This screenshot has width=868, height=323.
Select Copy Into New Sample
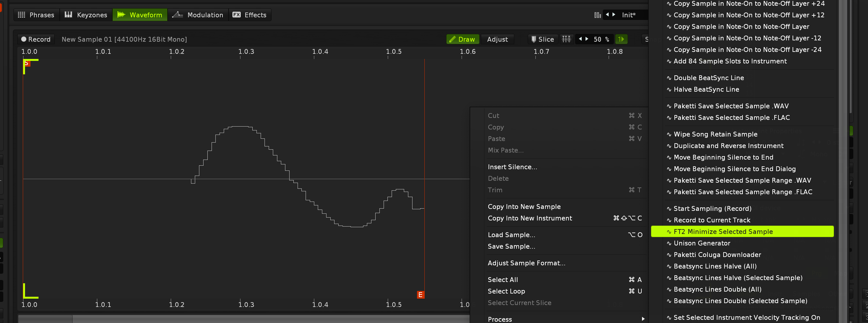[524, 207]
